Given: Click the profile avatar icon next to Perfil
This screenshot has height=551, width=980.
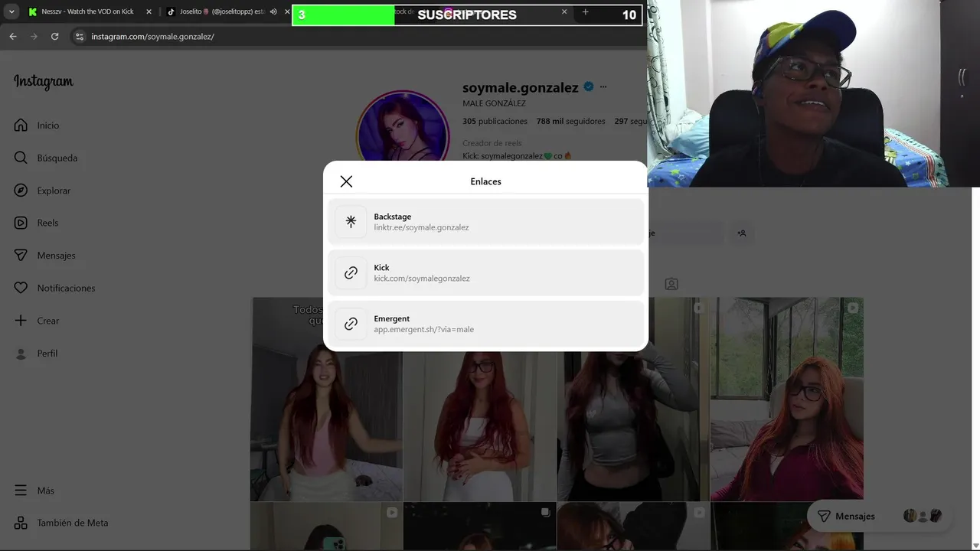Looking at the screenshot, I should pos(21,354).
